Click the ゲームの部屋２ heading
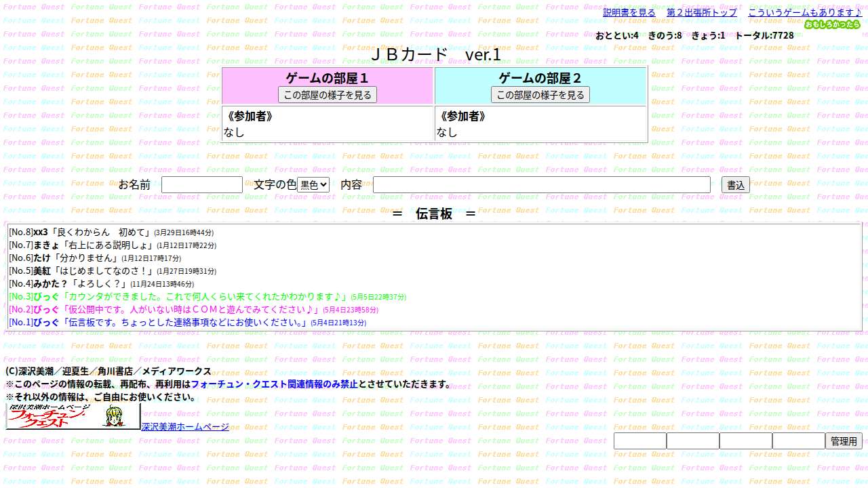 point(540,77)
